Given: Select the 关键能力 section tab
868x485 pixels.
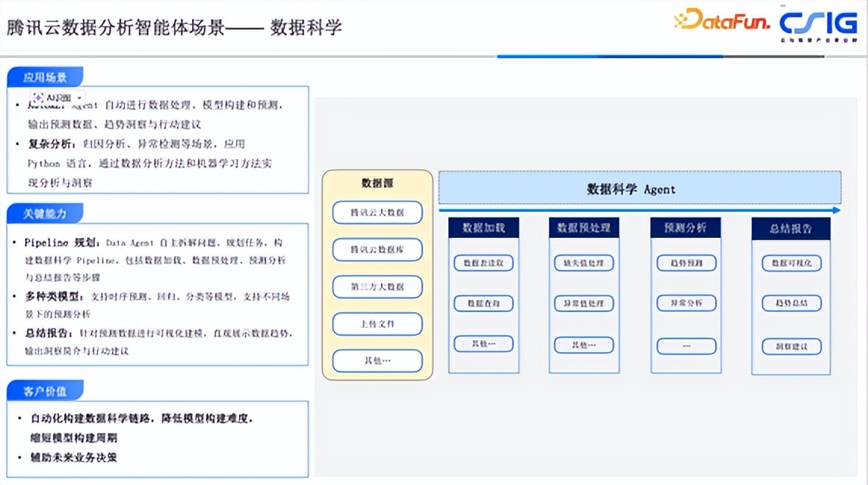Looking at the screenshot, I should tap(45, 214).
